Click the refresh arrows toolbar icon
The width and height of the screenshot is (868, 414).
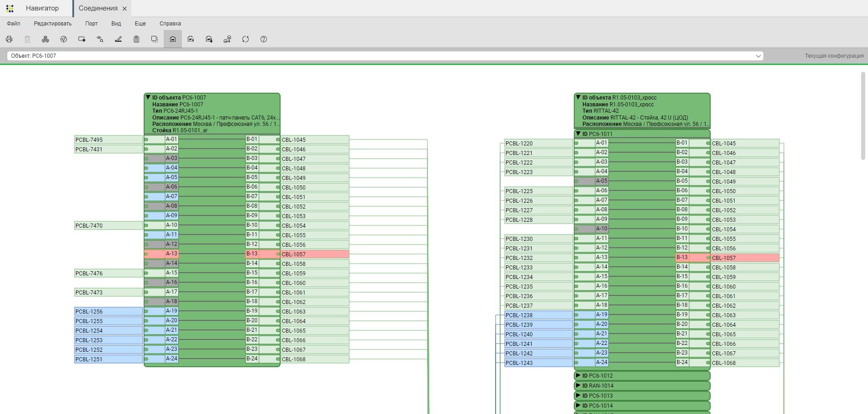click(x=246, y=40)
